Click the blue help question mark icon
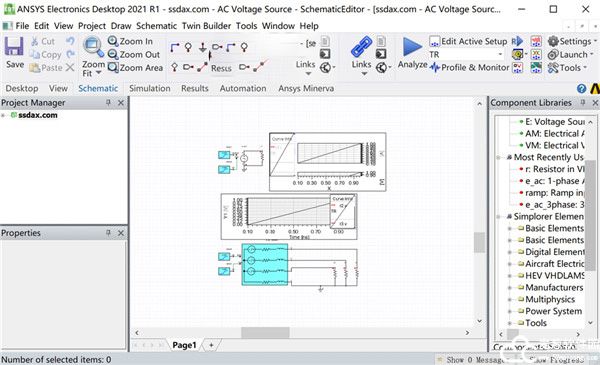 click(x=581, y=89)
